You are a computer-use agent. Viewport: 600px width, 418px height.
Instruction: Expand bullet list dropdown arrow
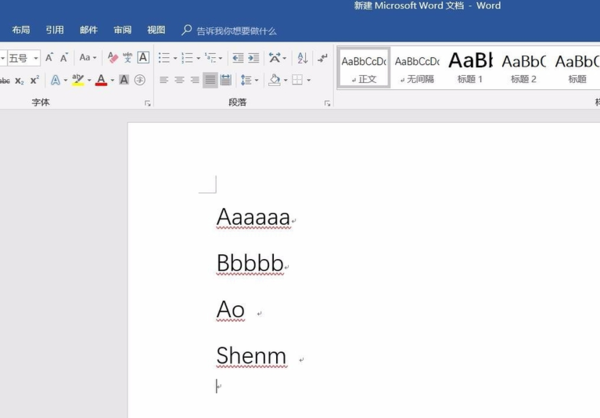tap(175, 58)
